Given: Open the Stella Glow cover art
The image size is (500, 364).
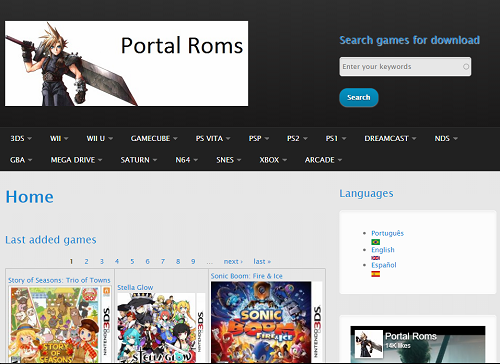Looking at the screenshot, I should 161,328.
